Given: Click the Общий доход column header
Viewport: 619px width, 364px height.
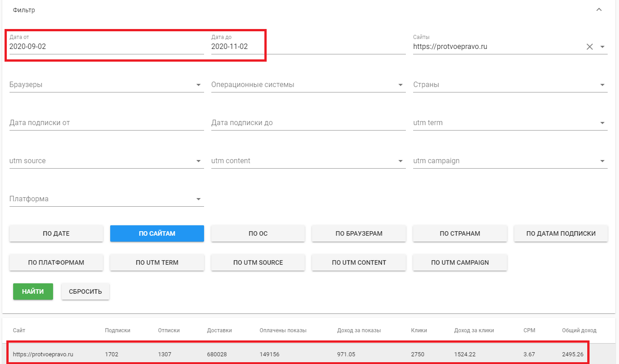Looking at the screenshot, I should [x=579, y=330].
